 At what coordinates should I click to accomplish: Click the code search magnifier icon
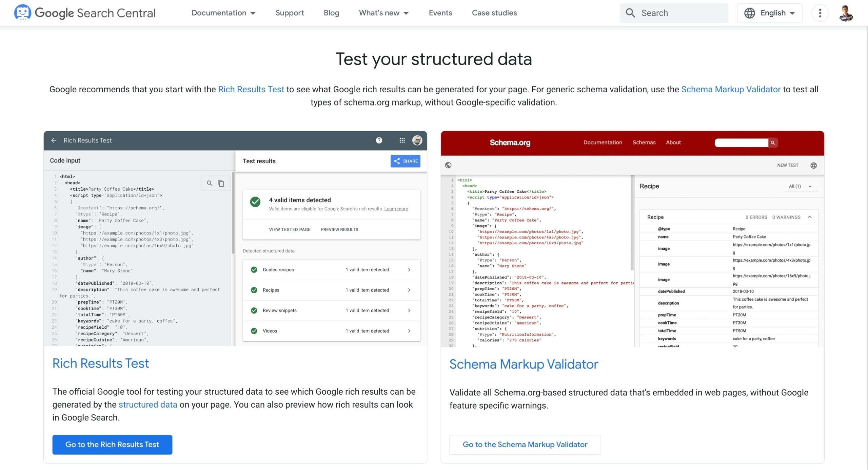coord(210,183)
